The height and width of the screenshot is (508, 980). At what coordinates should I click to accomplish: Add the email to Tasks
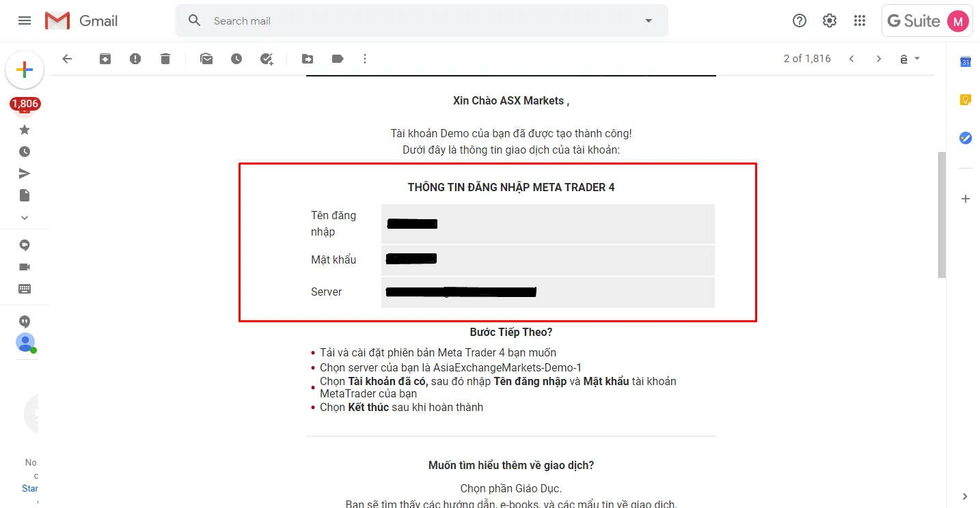(x=267, y=59)
